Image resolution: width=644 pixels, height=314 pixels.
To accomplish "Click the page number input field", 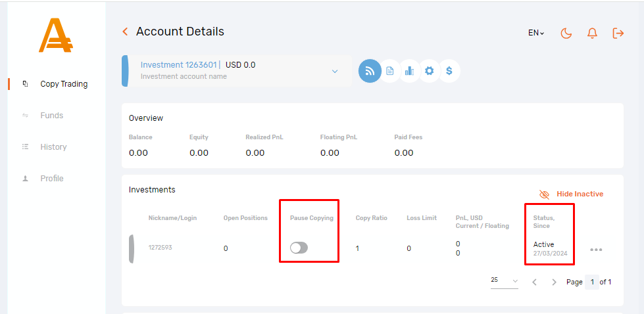I will pyautogui.click(x=592, y=282).
